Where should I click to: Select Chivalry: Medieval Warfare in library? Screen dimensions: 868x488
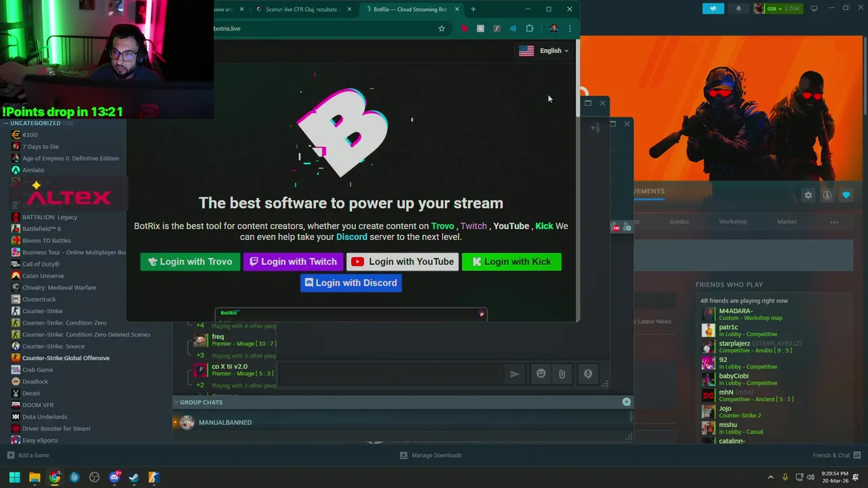click(x=59, y=287)
